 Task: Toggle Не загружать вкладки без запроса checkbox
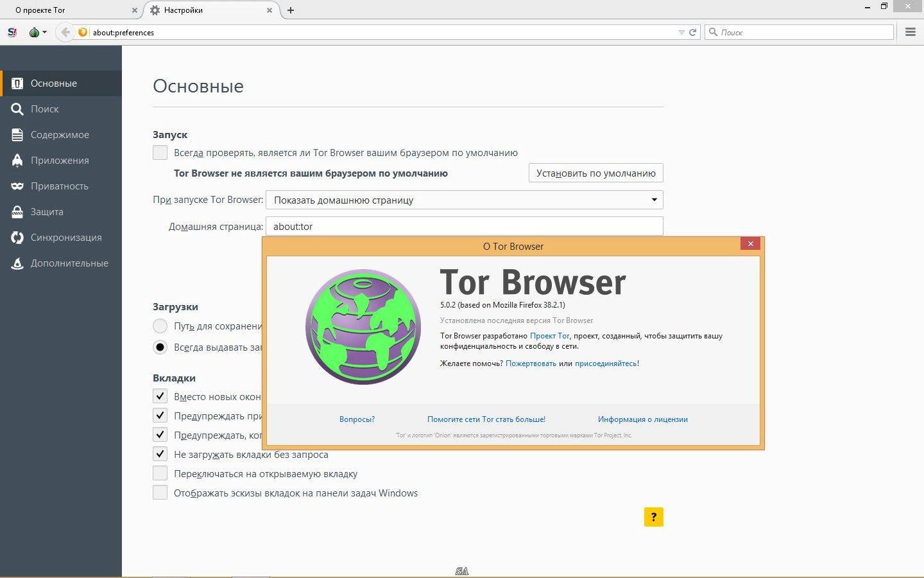[x=160, y=454]
